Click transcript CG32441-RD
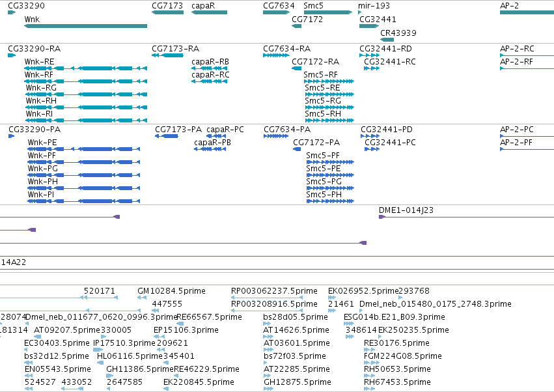The height and width of the screenshot is (392, 554). (x=369, y=55)
